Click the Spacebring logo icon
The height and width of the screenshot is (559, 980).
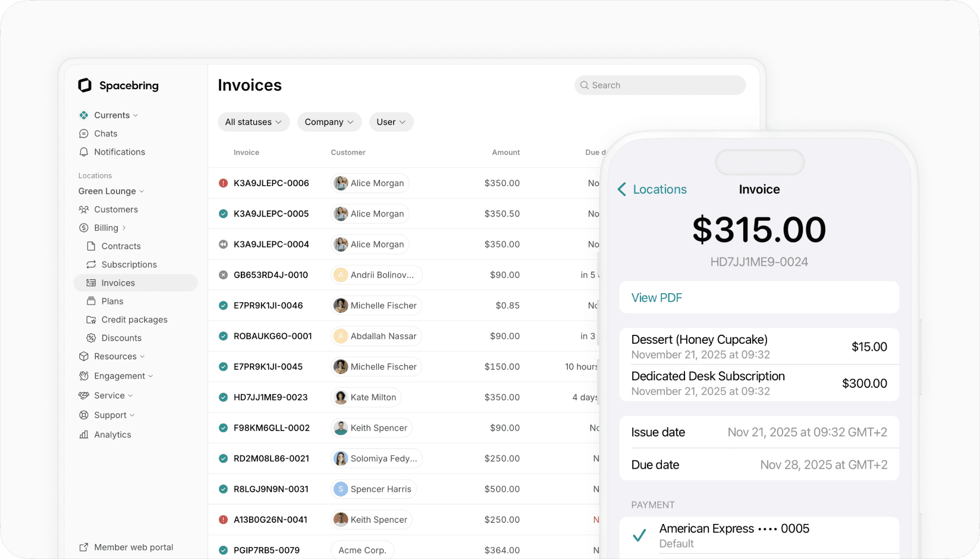click(x=84, y=85)
